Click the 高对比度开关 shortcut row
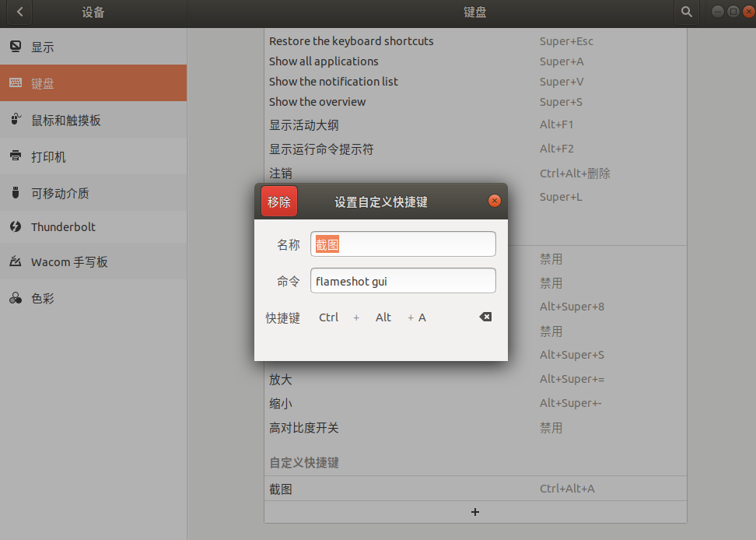 click(x=475, y=428)
